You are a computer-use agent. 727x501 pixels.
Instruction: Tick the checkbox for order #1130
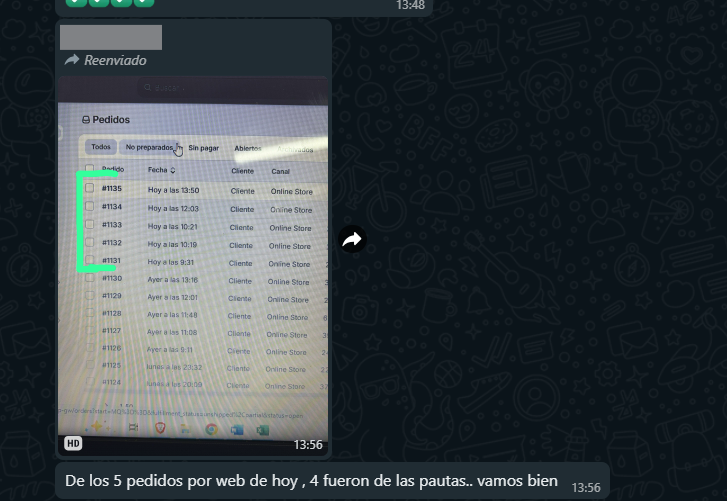[x=89, y=278]
